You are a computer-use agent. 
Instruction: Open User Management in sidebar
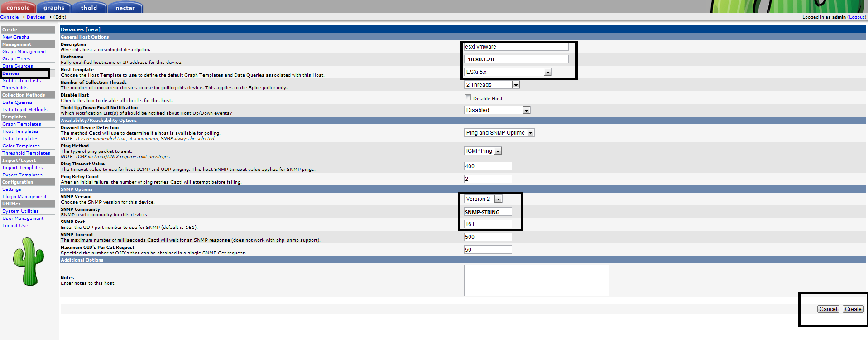pyautogui.click(x=23, y=219)
